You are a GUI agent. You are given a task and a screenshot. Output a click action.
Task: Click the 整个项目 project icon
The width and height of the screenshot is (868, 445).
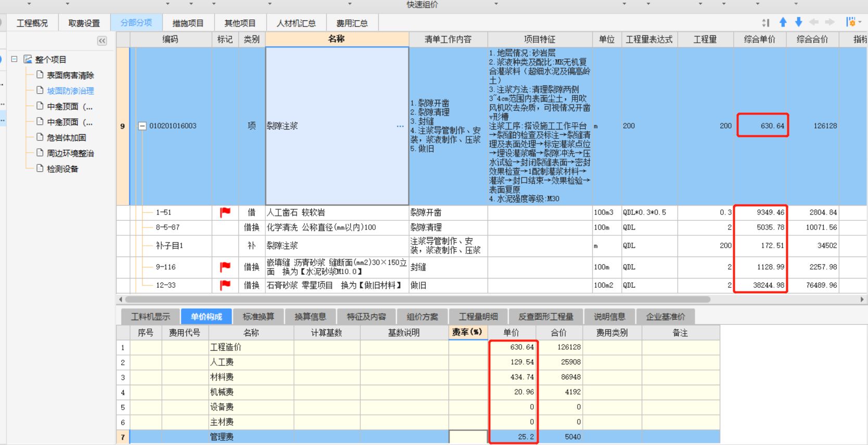28,59
